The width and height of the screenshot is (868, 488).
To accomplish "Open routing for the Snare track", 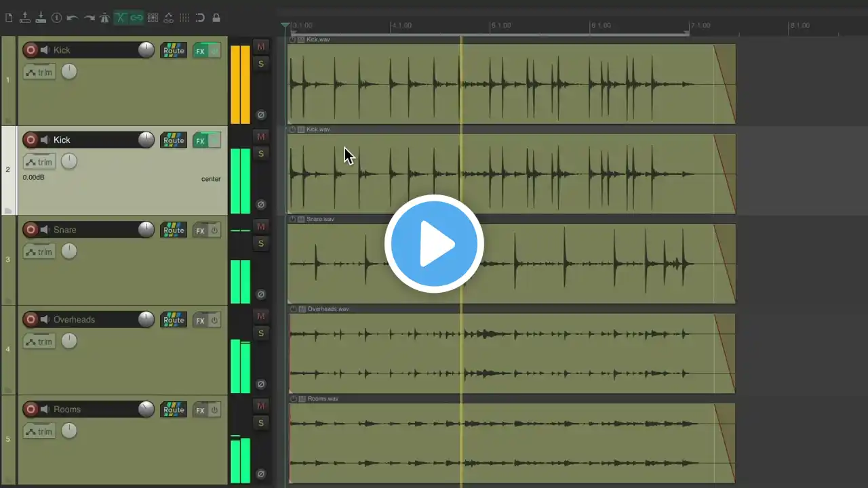I will pyautogui.click(x=174, y=230).
